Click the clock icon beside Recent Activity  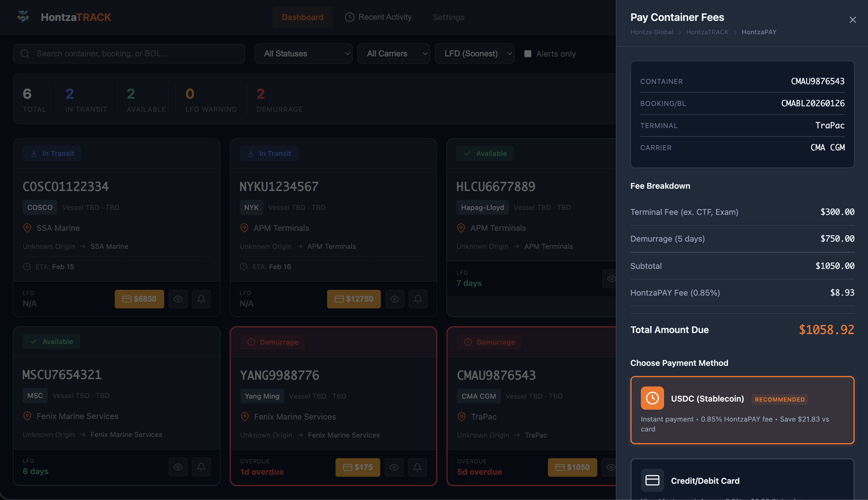pos(349,17)
